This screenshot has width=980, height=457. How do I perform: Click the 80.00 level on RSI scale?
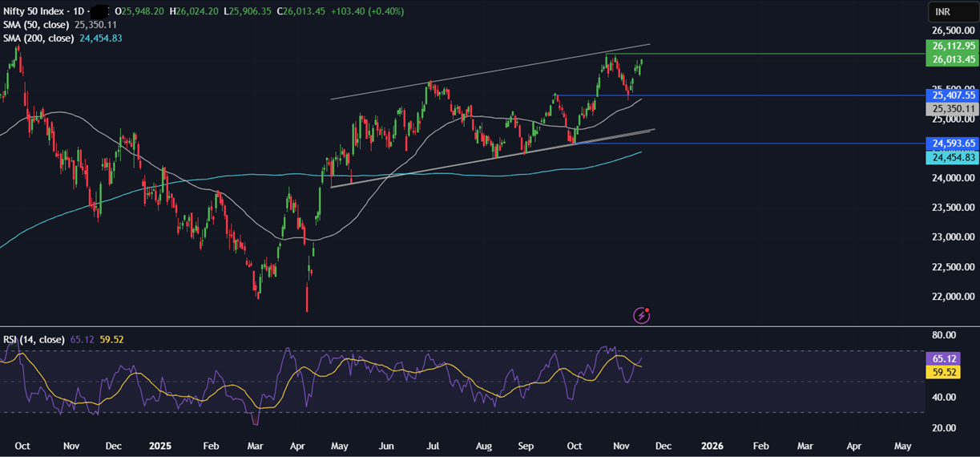pyautogui.click(x=945, y=334)
